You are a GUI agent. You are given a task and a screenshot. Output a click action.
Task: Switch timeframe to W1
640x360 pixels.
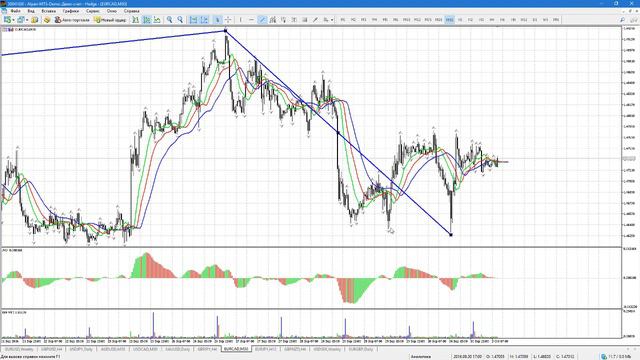click(x=545, y=20)
